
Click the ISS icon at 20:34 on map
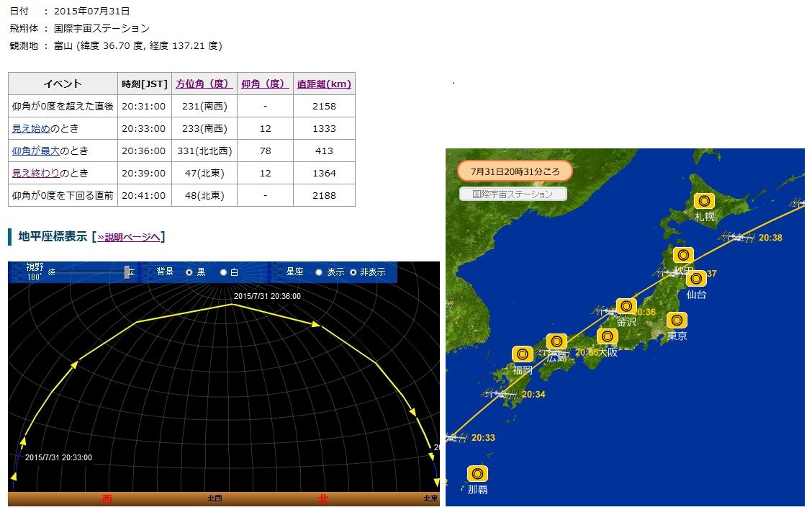(x=500, y=394)
